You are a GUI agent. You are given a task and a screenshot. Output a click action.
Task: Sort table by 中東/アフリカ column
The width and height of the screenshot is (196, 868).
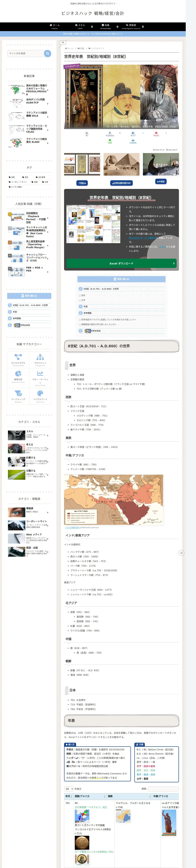pos(165,796)
